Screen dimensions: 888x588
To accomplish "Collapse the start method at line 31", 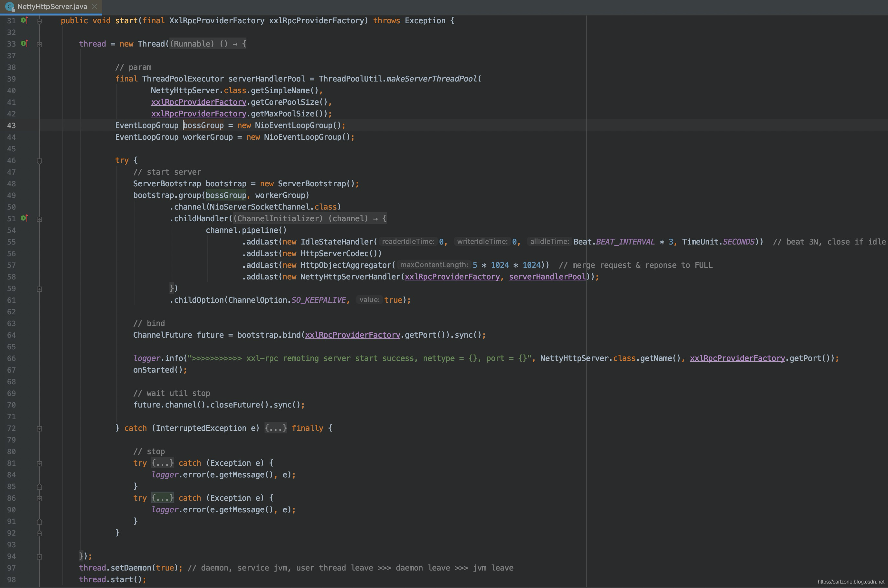I will [39, 21].
